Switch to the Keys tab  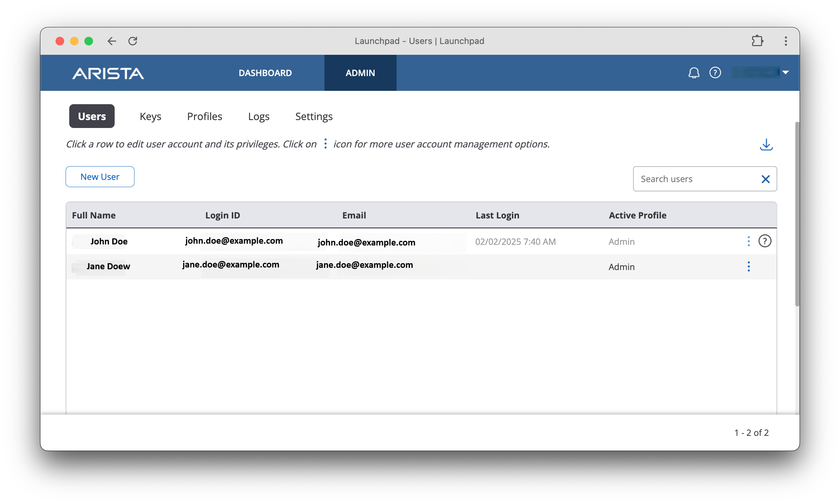point(150,116)
